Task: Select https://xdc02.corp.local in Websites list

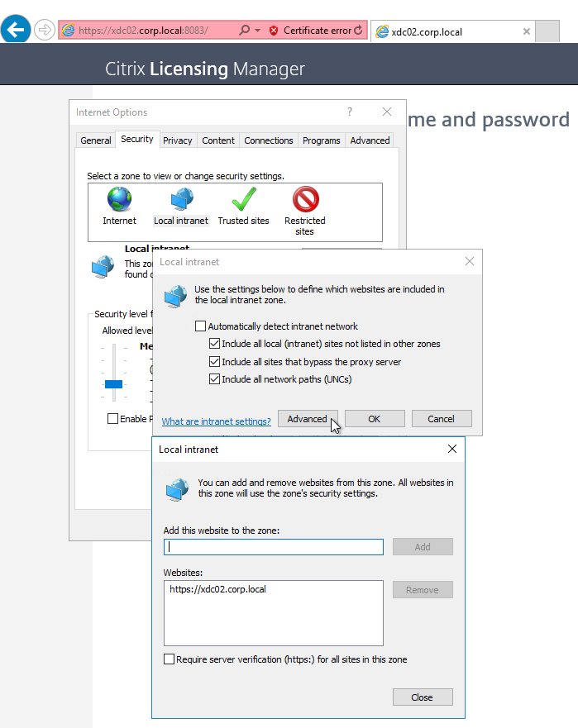Action: click(x=217, y=589)
